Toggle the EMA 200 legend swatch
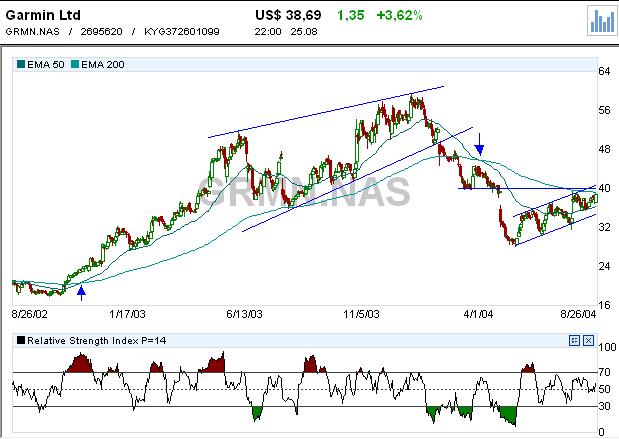 point(75,64)
